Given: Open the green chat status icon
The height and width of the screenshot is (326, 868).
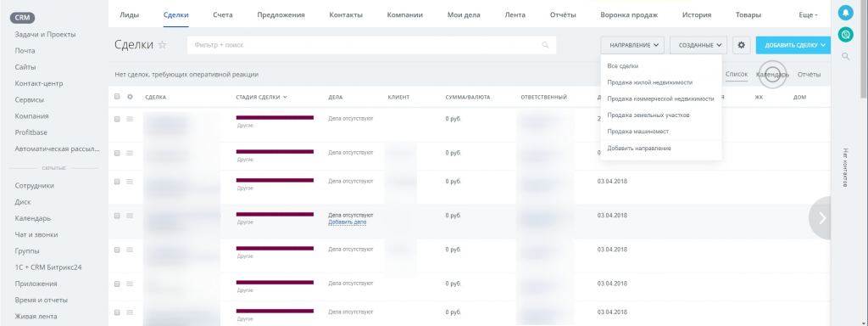Looking at the screenshot, I should 845,35.
